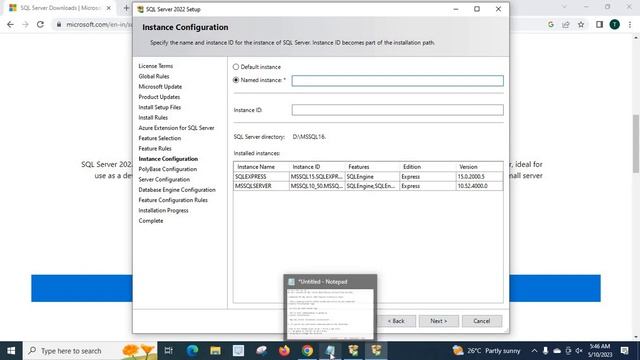Screen dimensions: 640x360
Task: Click the Instance Name column header
Action: pos(261,167)
